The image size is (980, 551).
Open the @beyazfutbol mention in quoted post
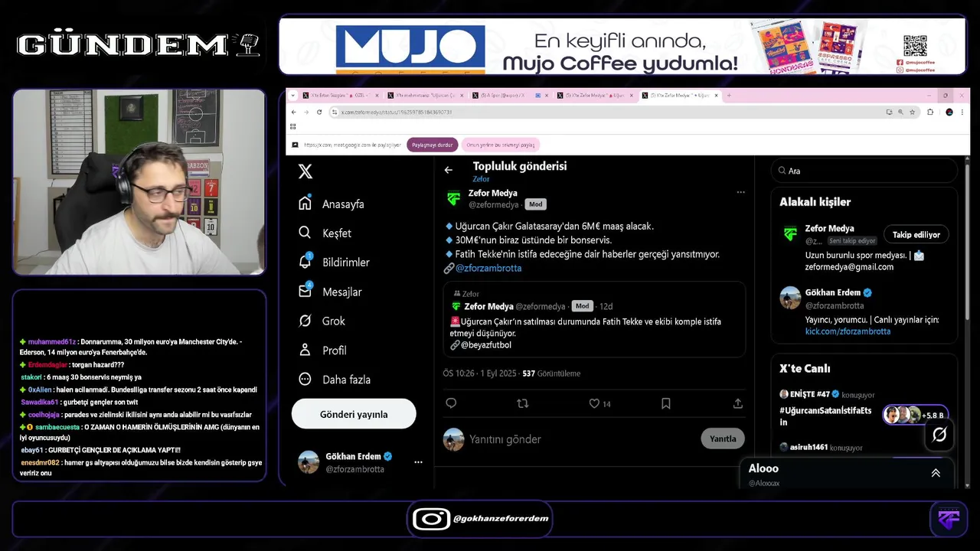coord(486,345)
